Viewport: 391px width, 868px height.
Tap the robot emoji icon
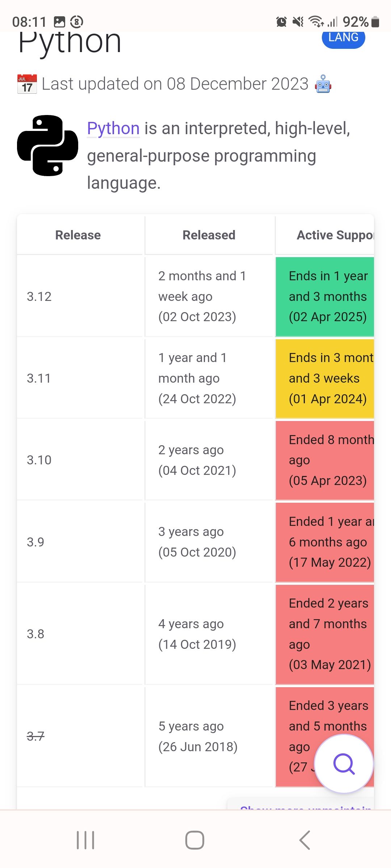323,84
